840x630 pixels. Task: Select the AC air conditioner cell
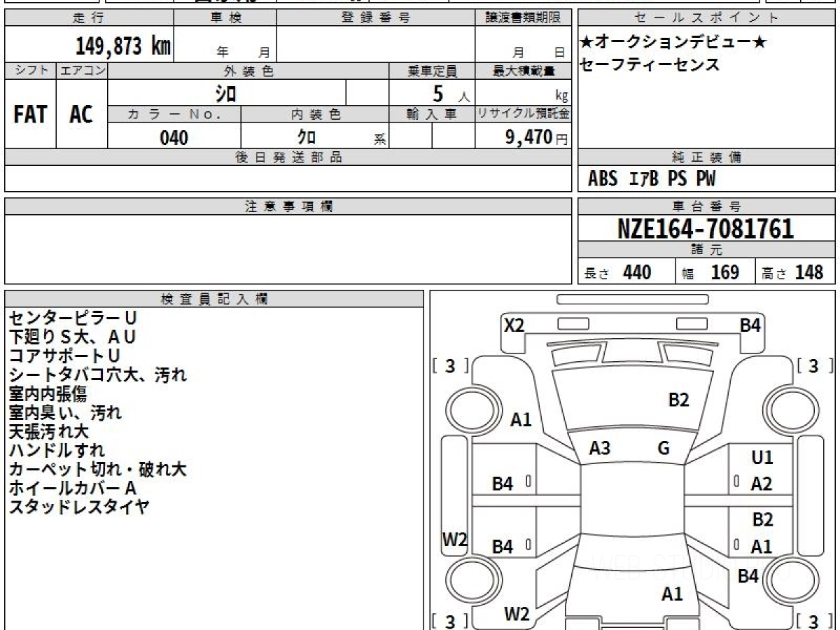[x=81, y=114]
